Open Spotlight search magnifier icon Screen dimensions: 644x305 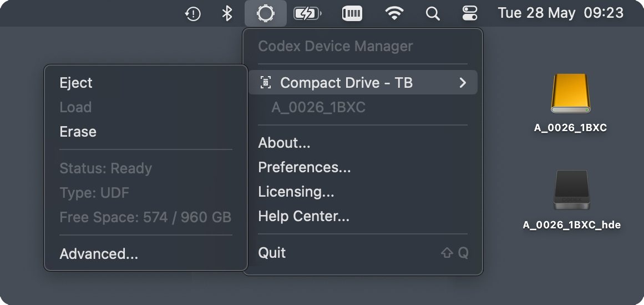pyautogui.click(x=433, y=13)
